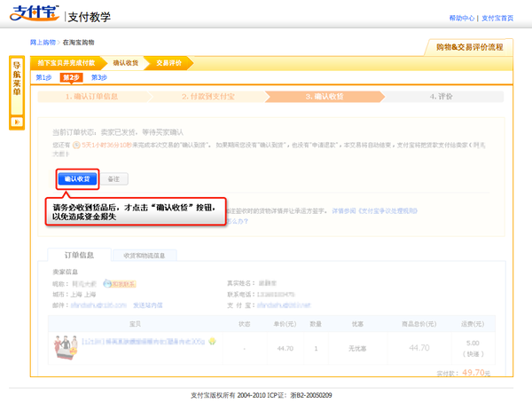This screenshot has height=411, width=532.
Task: Select the highlighted 第2步 step
Action: (71, 78)
